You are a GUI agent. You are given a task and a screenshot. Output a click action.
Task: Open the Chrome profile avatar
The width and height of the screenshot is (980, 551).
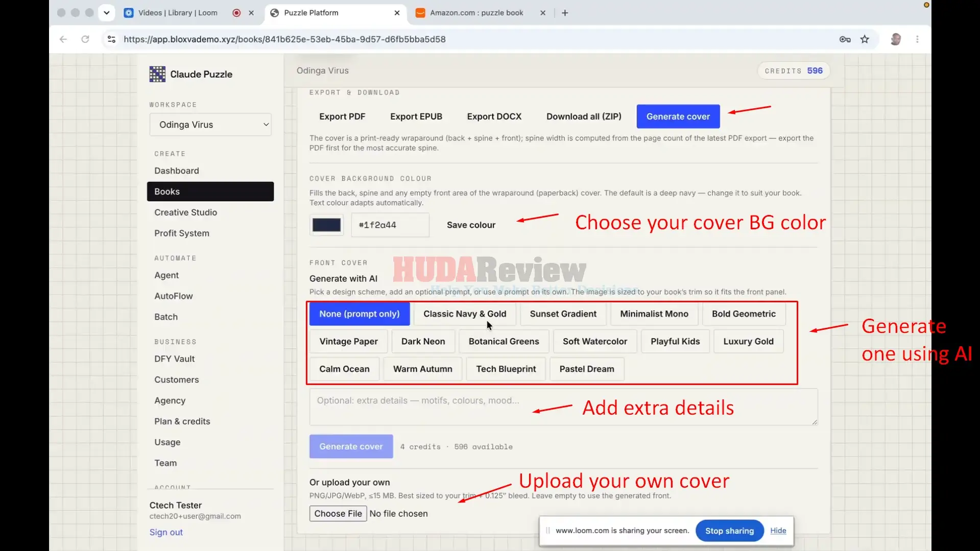pos(895,39)
